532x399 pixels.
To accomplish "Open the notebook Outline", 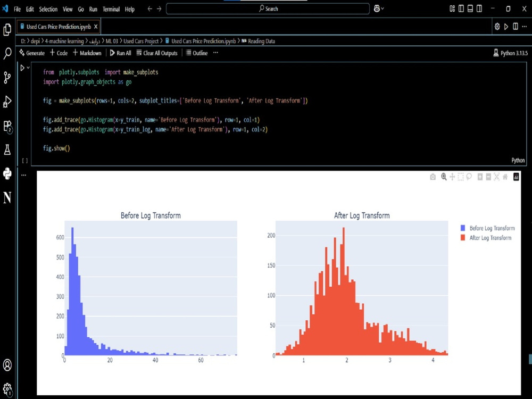I will tap(197, 53).
